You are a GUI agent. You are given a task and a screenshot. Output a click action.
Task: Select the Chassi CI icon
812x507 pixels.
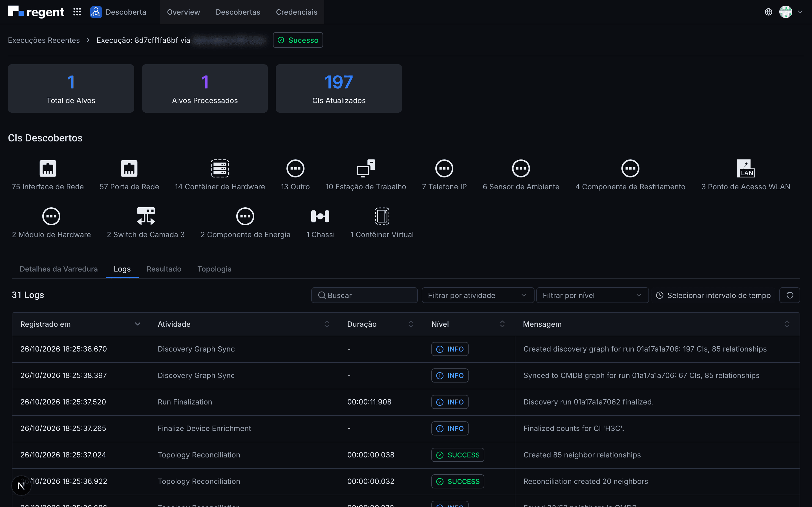coord(320,216)
